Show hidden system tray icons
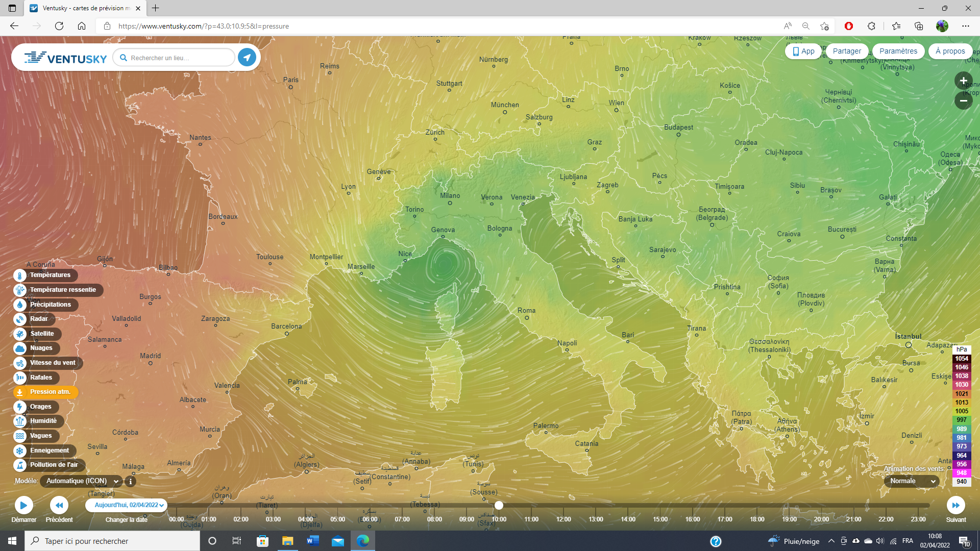Viewport: 980px width, 551px height. [831, 541]
